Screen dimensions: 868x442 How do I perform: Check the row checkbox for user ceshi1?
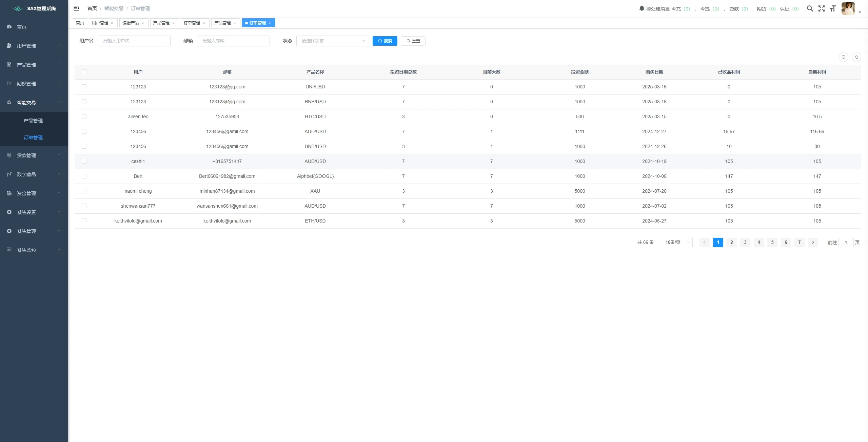[x=84, y=161]
